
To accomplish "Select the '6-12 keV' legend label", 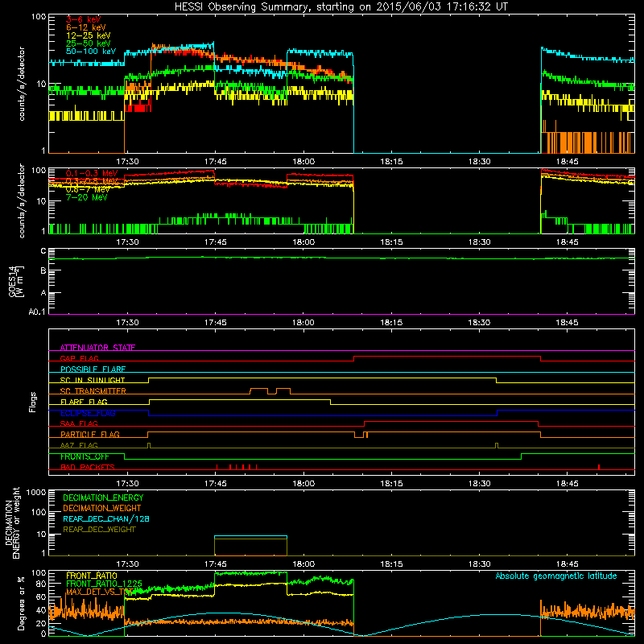I will click(85, 27).
